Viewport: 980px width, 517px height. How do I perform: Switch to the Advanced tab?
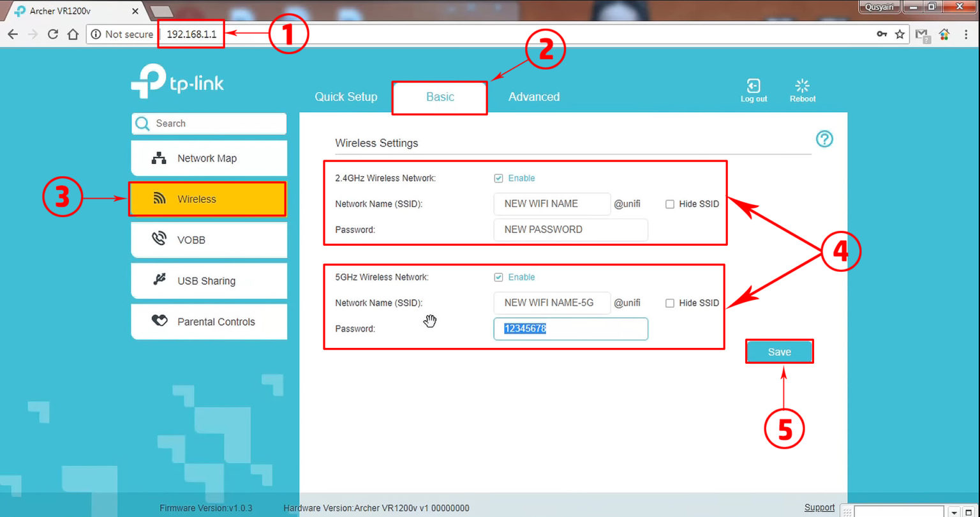tap(534, 97)
